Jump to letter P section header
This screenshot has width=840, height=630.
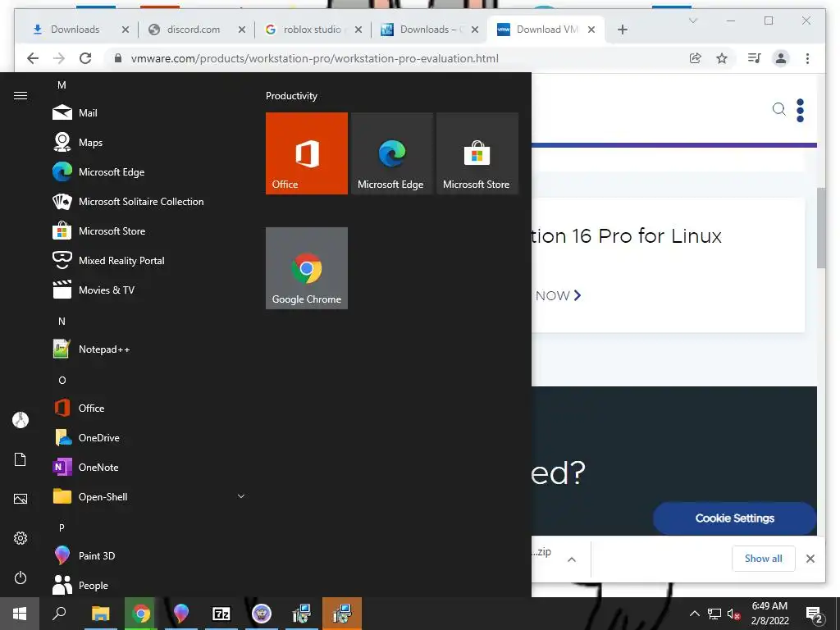62,527
